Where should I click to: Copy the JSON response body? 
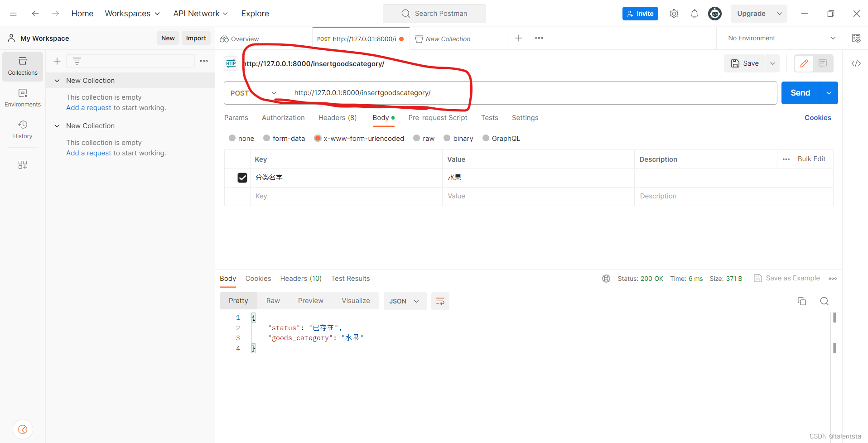point(802,301)
